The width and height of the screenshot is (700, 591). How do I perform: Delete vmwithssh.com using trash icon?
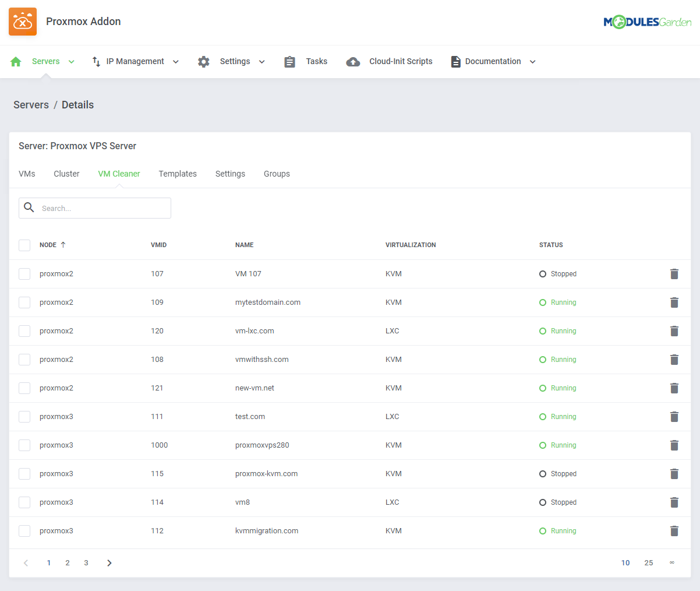pos(674,360)
